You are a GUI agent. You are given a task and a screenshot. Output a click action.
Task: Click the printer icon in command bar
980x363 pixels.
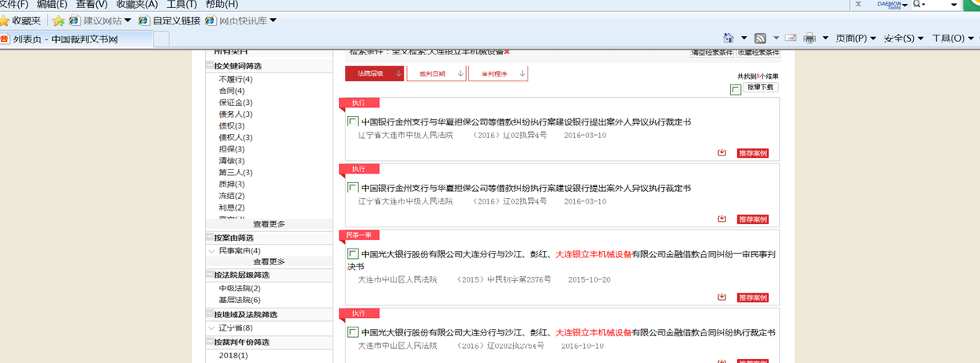[810, 38]
